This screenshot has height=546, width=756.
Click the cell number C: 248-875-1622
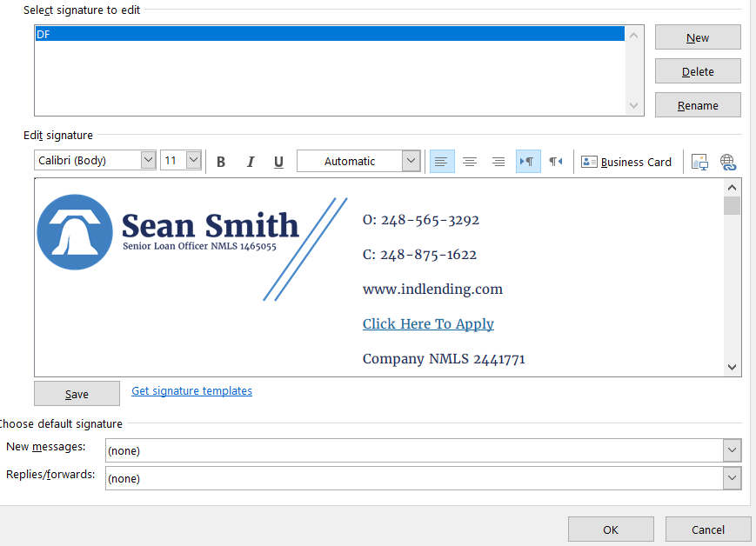point(419,255)
